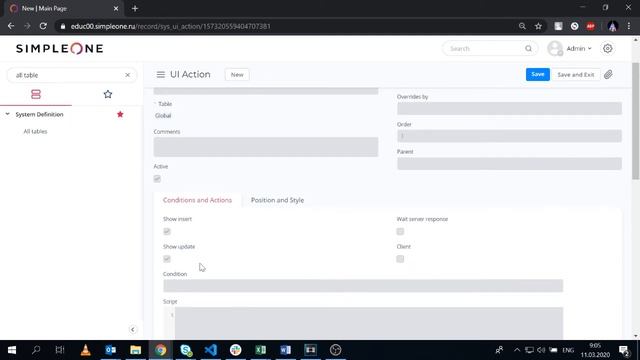Click into the Condition field
This screenshot has width=640, height=360.
[x=363, y=286]
